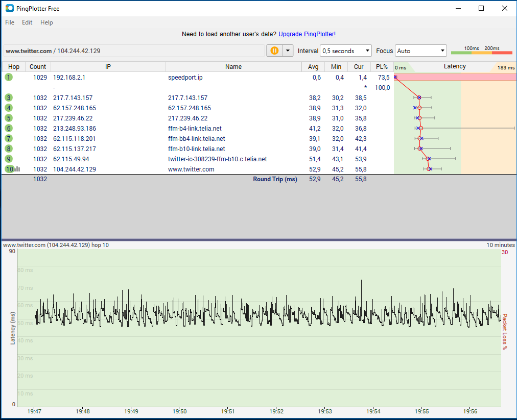Viewport: 517px width, 420px height.
Task: Click the latency color scale legend
Action: (482, 50)
